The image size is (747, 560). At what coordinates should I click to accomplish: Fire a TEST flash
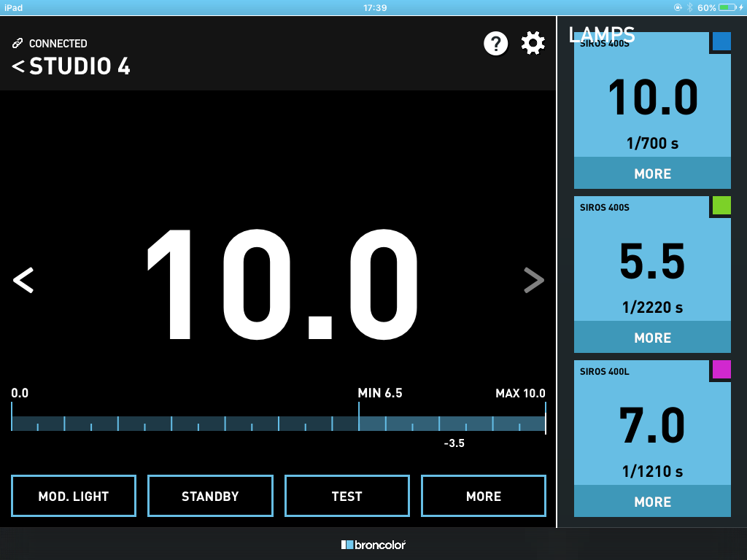point(347,496)
